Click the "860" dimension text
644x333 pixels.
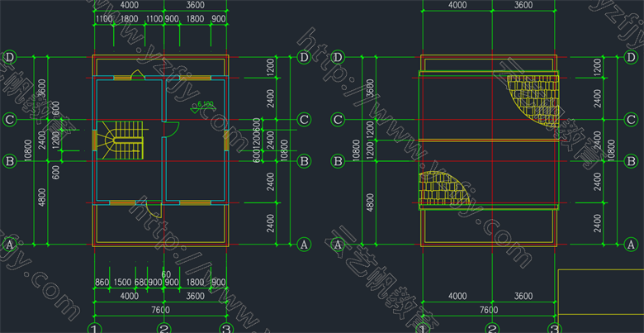[x=102, y=283]
